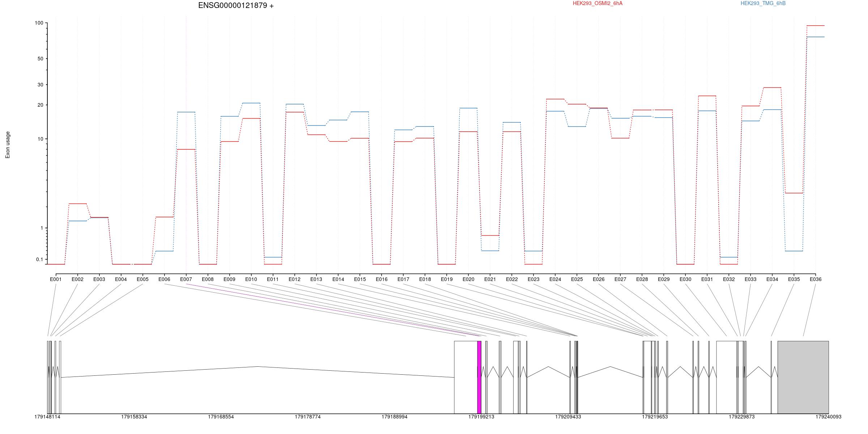Click the E026 exon label
868x434 pixels.
click(x=599, y=279)
